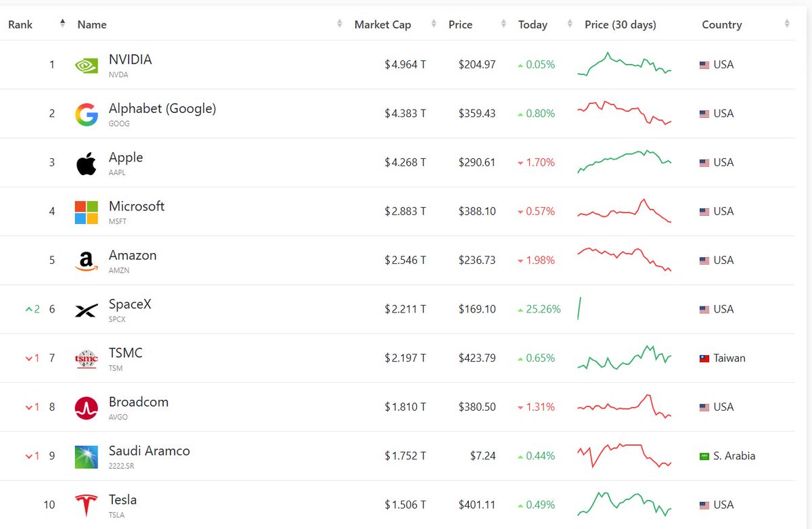Click the Amazon logo icon
Viewport: 812px width, 529px height.
tap(86, 261)
